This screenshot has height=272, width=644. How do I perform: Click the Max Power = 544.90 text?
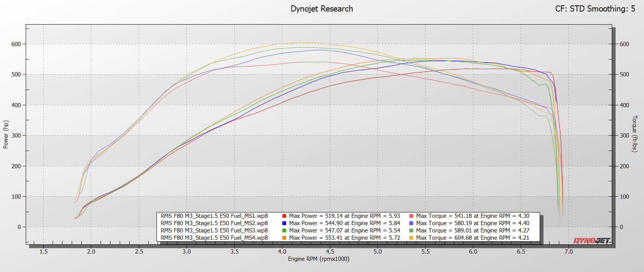click(x=316, y=223)
